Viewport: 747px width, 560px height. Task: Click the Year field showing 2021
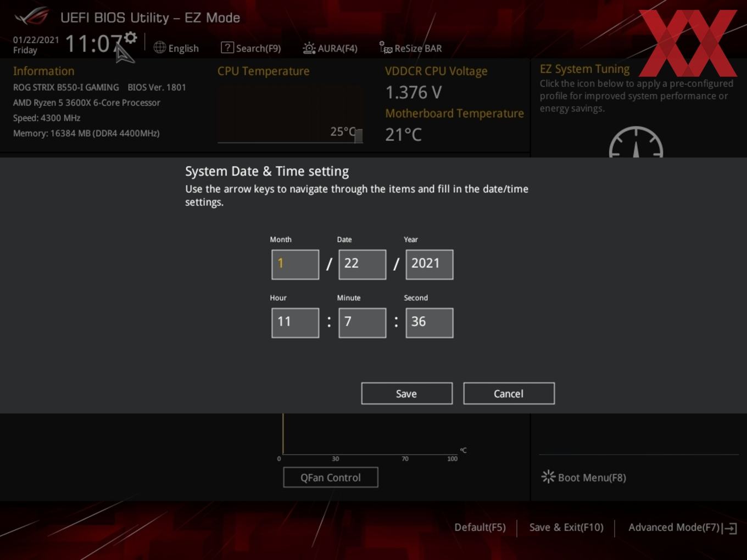[430, 265]
